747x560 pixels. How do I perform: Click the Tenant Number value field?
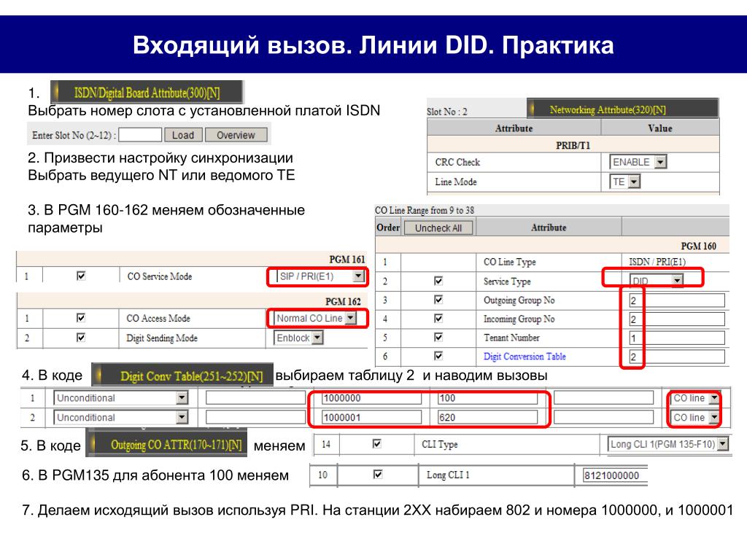pyautogui.click(x=677, y=338)
